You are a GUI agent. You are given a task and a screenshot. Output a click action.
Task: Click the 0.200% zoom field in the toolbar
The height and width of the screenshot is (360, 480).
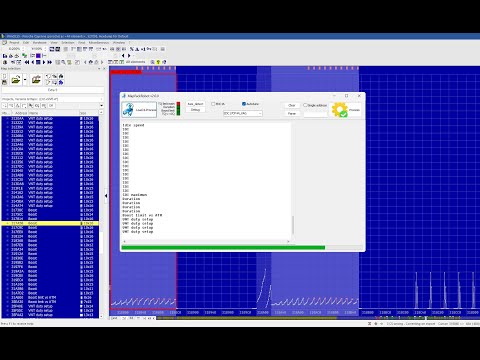(x=14, y=49)
